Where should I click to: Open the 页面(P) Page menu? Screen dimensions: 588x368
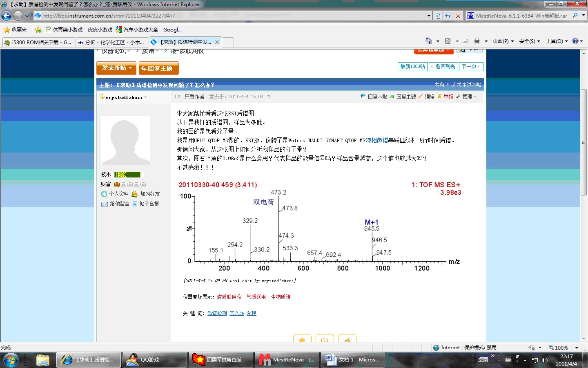503,41
